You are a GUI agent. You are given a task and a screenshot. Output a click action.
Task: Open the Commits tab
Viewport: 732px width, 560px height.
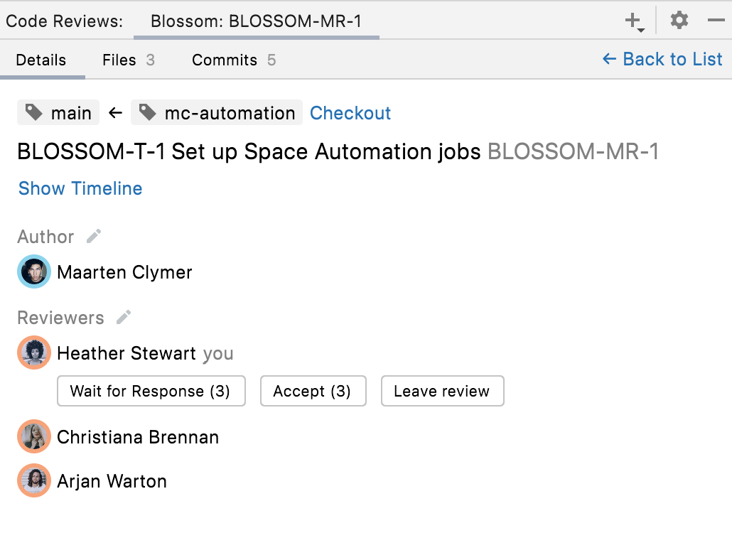[233, 60]
